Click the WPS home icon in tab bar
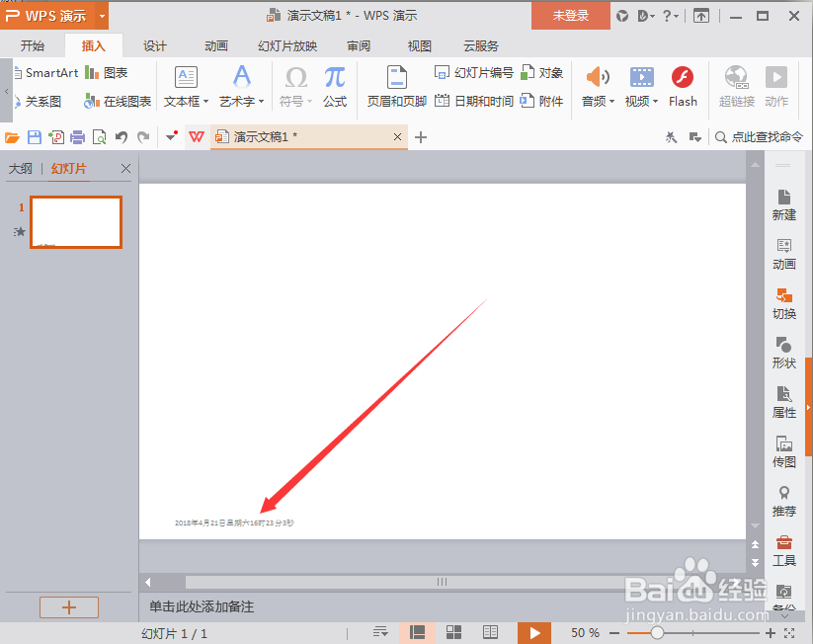This screenshot has height=644, width=813. (197, 137)
